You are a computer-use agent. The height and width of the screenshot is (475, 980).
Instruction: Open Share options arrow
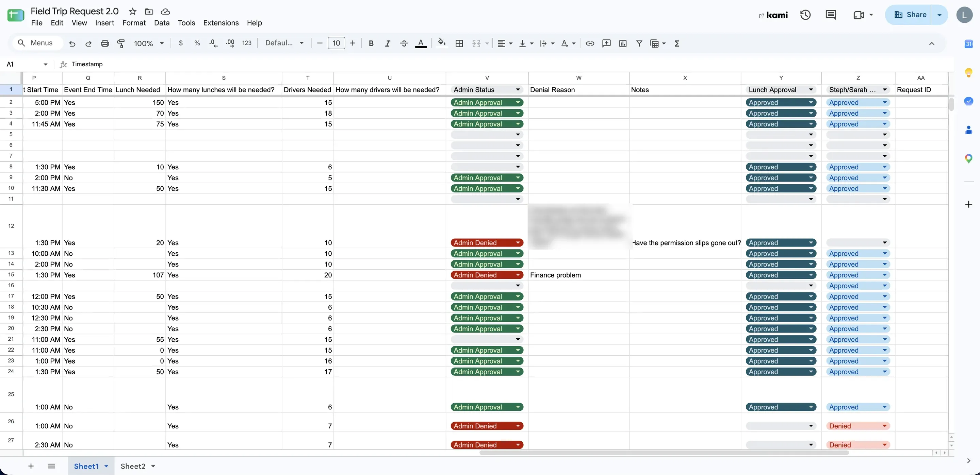939,15
